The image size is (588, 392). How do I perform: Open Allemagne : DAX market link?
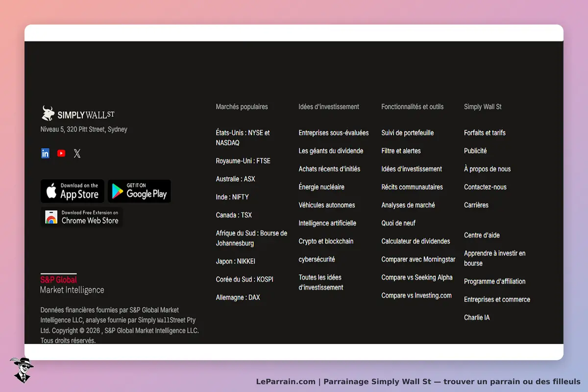point(238,297)
